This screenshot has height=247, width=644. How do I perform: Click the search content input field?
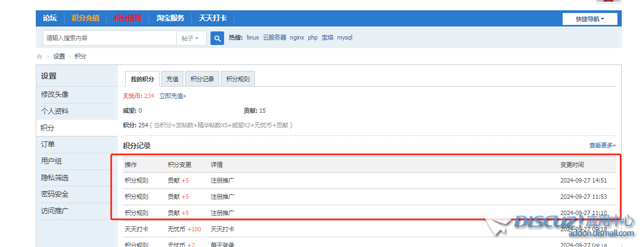(x=109, y=38)
